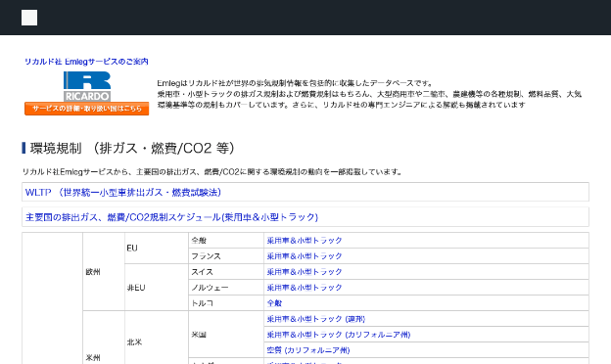Viewport: 611px width, 364px height.
Task: Open 乗用車&小型トラック link in スイス row
Action: tap(305, 272)
